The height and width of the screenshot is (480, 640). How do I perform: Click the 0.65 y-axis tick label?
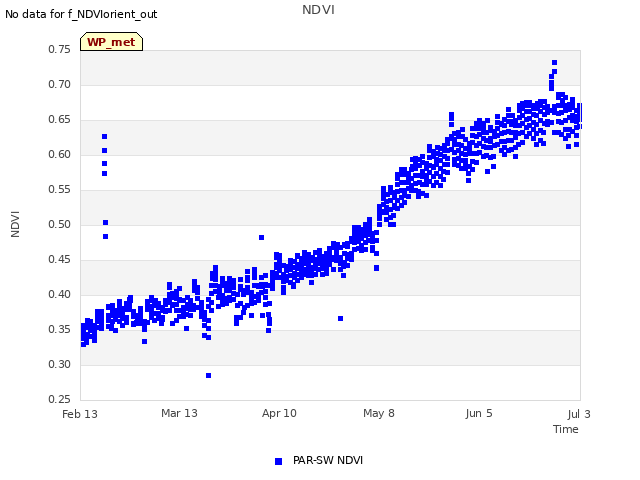click(x=60, y=120)
